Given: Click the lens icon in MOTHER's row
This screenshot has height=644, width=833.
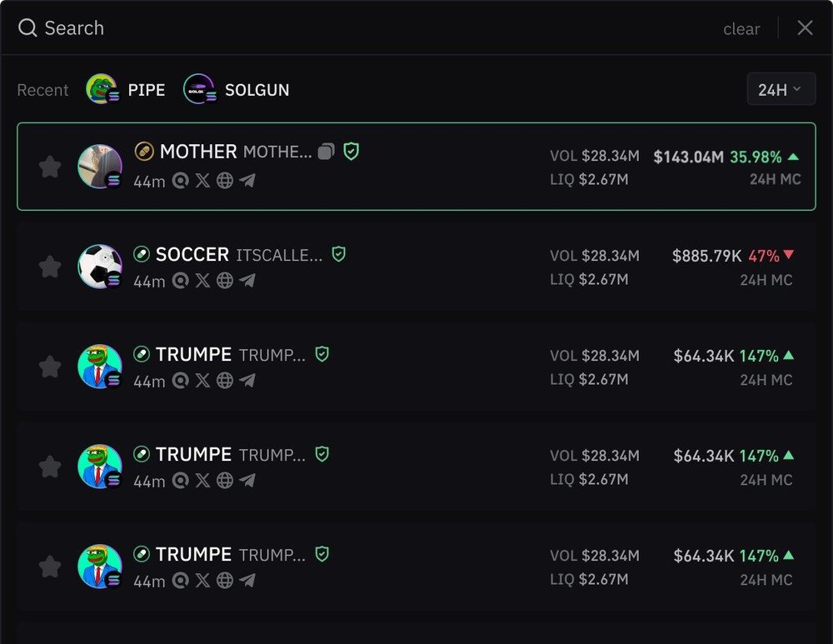Looking at the screenshot, I should click(181, 181).
